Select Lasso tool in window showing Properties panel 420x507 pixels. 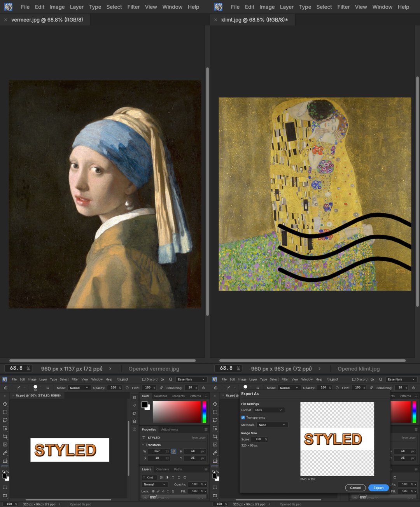coord(5,420)
